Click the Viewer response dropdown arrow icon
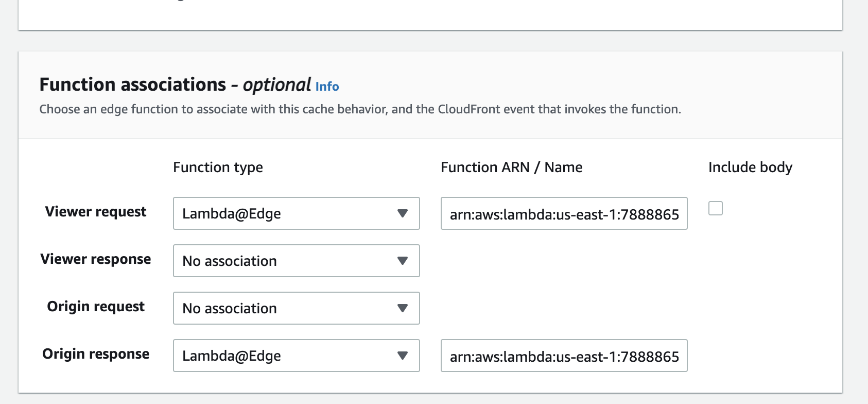Screen dimensions: 868x404 tap(403, 261)
